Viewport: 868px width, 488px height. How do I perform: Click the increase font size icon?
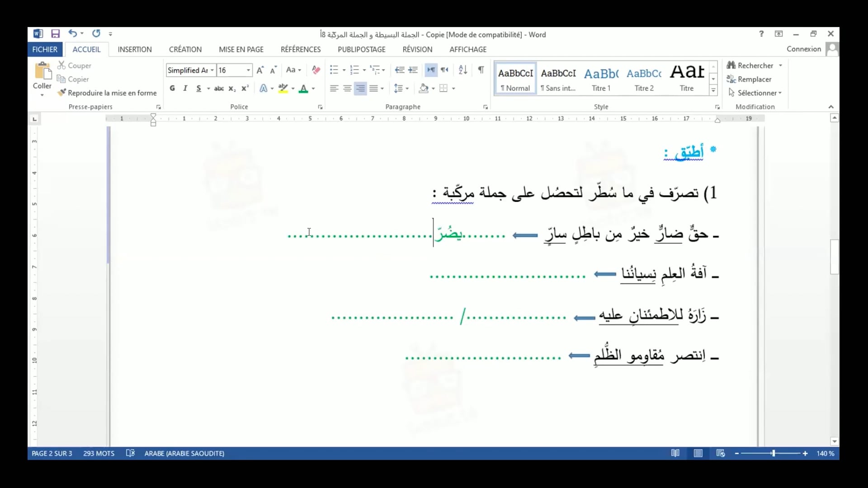click(x=260, y=70)
